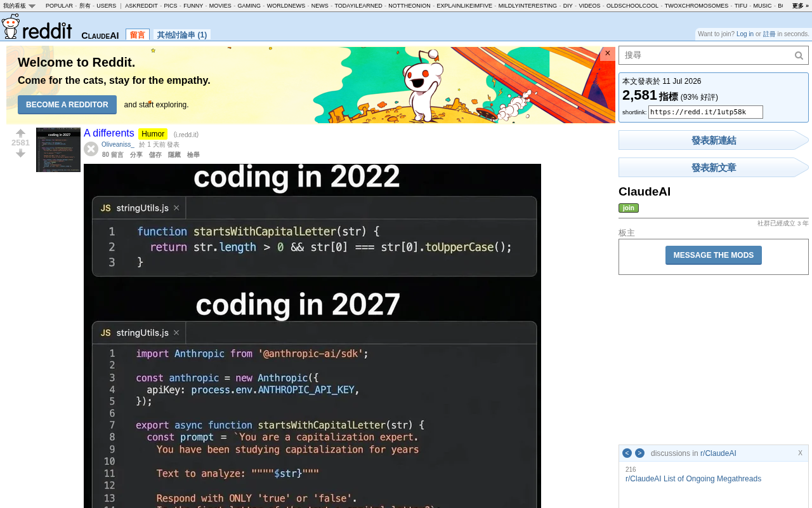Go to NEWS subreddit
This screenshot has width=812, height=508.
click(320, 6)
